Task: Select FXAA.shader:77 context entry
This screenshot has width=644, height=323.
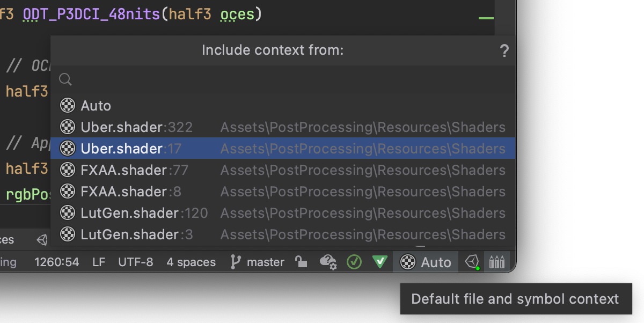Action: [x=283, y=170]
